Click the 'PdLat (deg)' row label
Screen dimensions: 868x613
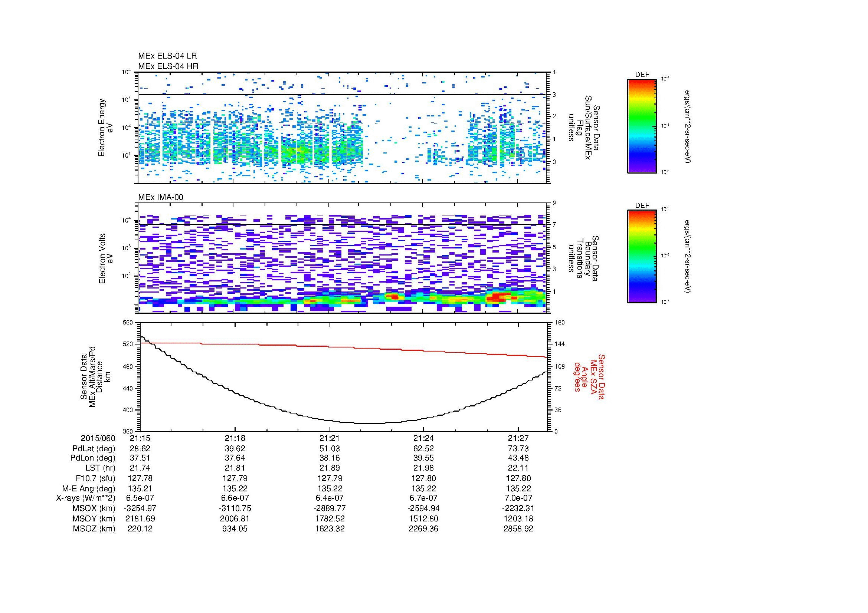pos(94,449)
